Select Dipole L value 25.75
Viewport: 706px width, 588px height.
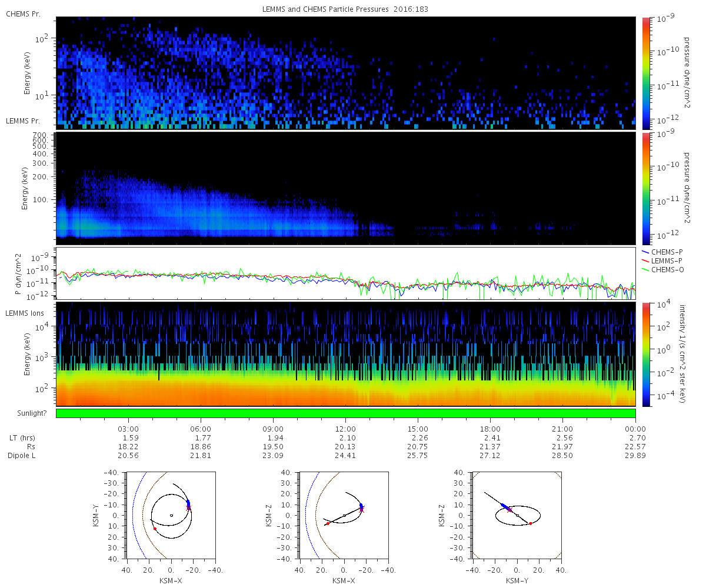tap(418, 456)
